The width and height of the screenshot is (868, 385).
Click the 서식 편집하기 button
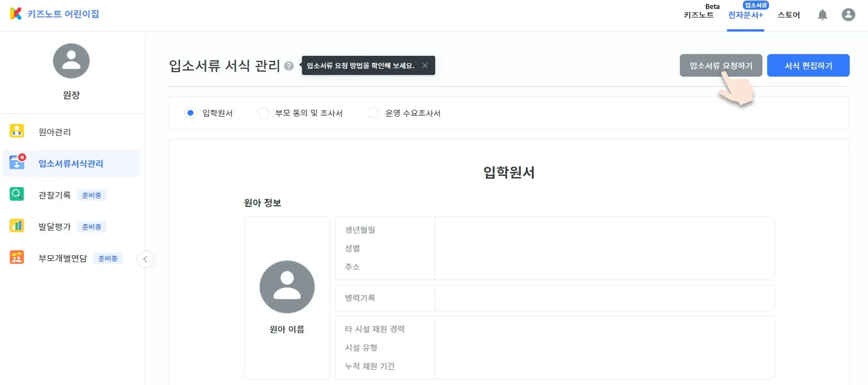(x=808, y=65)
